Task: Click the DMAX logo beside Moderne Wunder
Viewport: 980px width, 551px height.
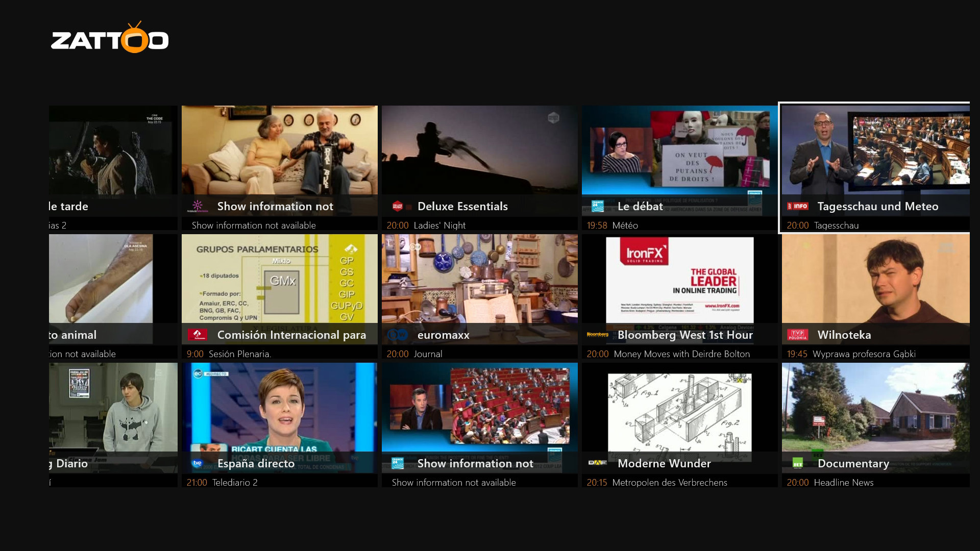Action: point(598,463)
